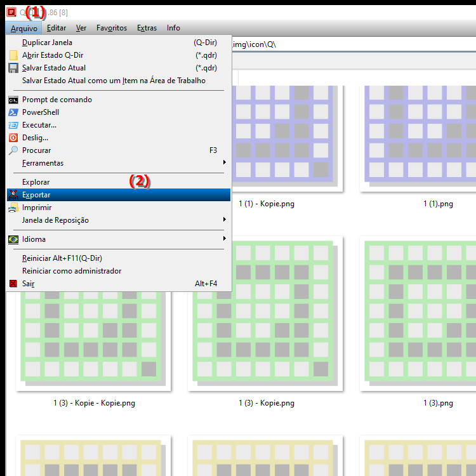Viewport: 476px width, 476px height.
Task: Select Reiniciar como administrador
Action: coord(119,271)
